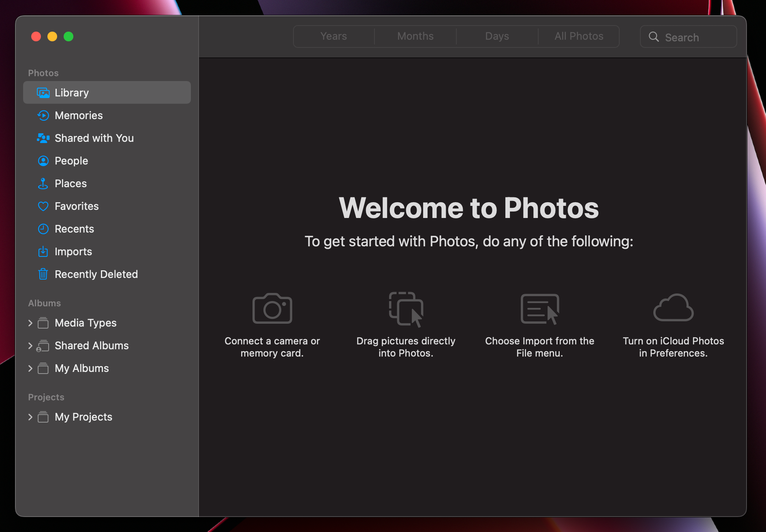Viewport: 766px width, 532px height.
Task: Click the Places map pin icon
Action: [x=43, y=184]
